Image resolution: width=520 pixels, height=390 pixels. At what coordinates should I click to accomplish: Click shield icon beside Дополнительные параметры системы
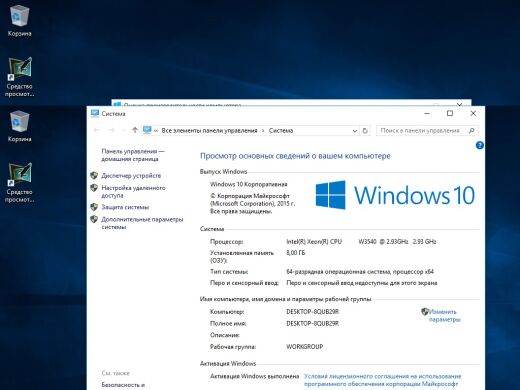click(94, 219)
